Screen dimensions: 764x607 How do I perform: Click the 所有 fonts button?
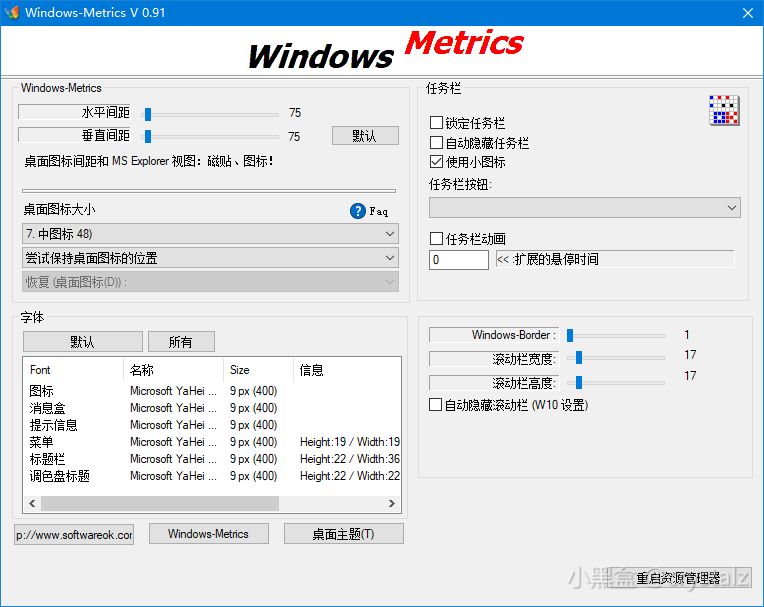pos(181,341)
